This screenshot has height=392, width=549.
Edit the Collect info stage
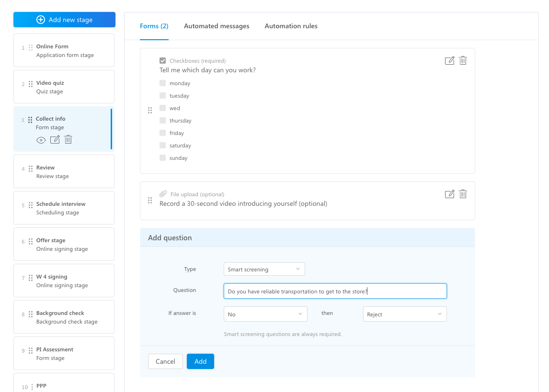[55, 140]
